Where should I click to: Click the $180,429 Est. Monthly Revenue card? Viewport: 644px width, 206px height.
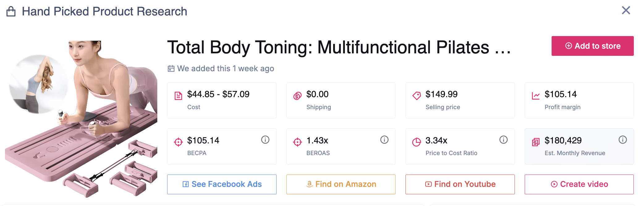[x=579, y=146]
